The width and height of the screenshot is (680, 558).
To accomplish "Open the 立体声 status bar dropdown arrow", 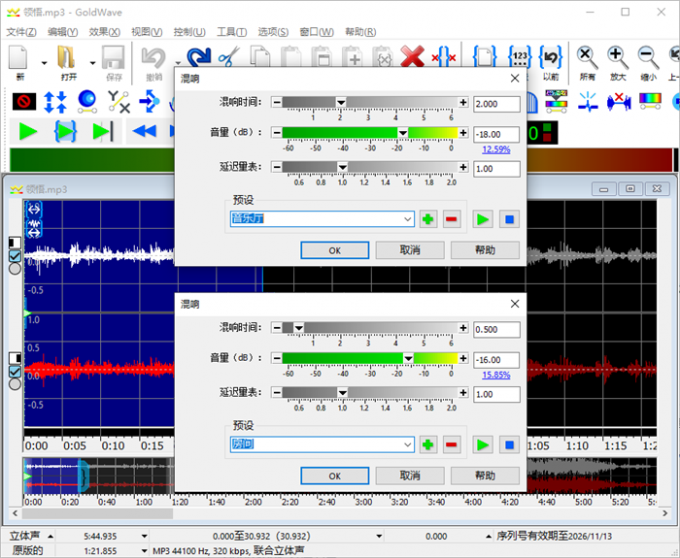I will coord(50,536).
